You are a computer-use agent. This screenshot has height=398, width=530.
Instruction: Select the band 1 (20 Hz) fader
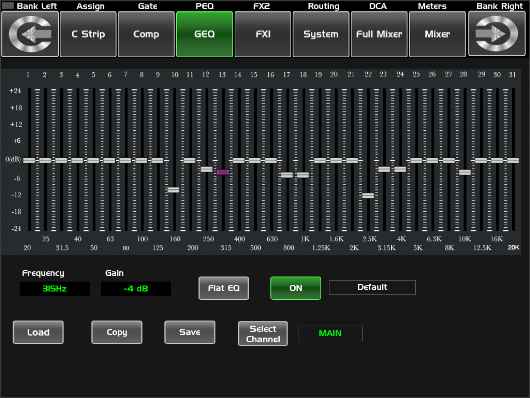tap(29, 160)
